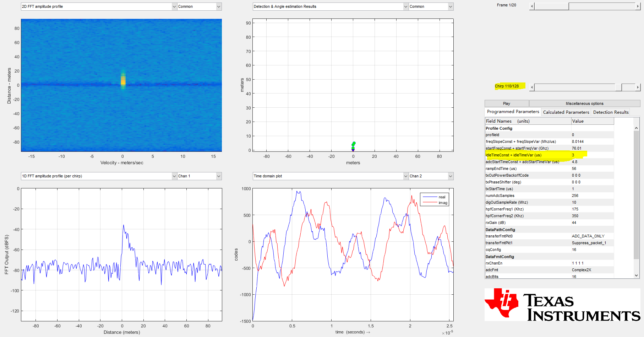Click parameter table scroll up arrow
The width and height of the screenshot is (644, 337).
637,128
